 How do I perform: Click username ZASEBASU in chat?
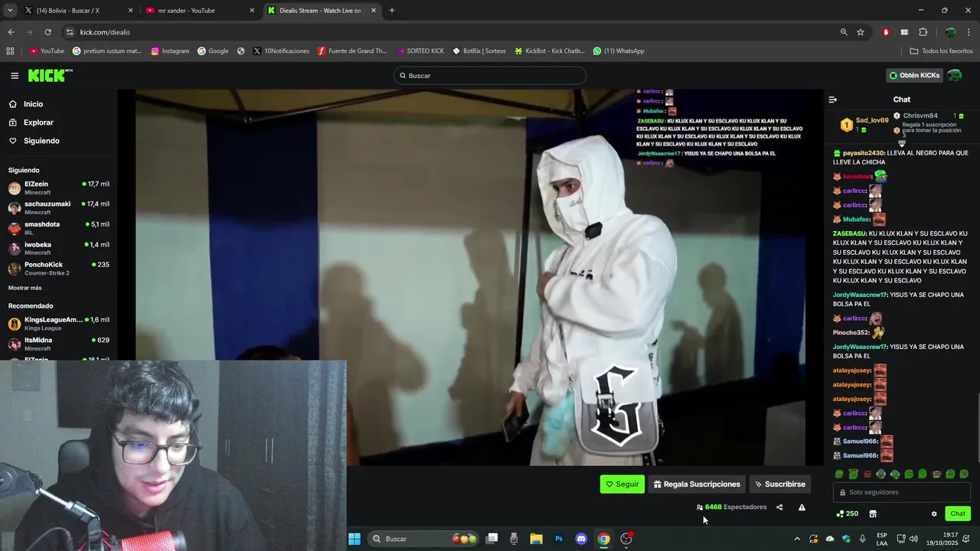pyautogui.click(x=849, y=233)
